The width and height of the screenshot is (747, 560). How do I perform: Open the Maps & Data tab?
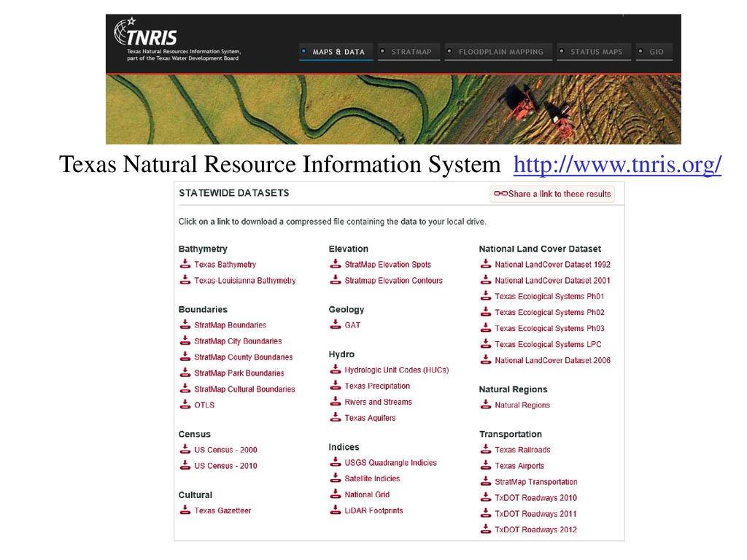[x=336, y=52]
